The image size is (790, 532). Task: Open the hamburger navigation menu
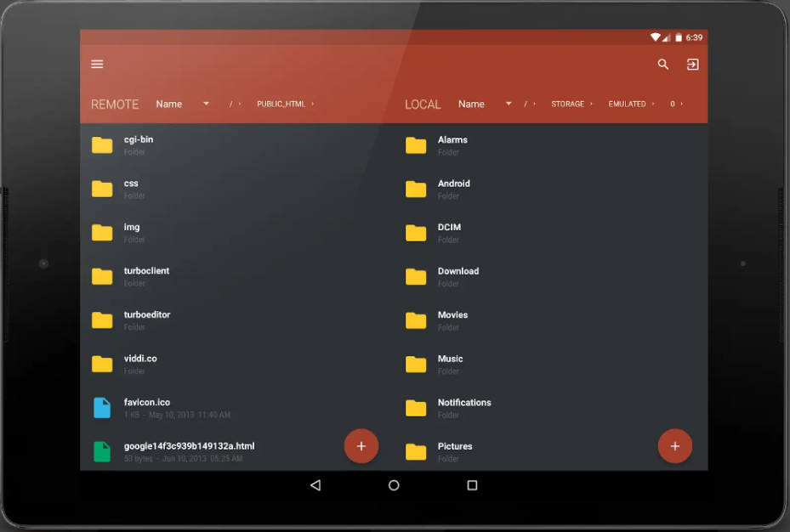pyautogui.click(x=97, y=64)
